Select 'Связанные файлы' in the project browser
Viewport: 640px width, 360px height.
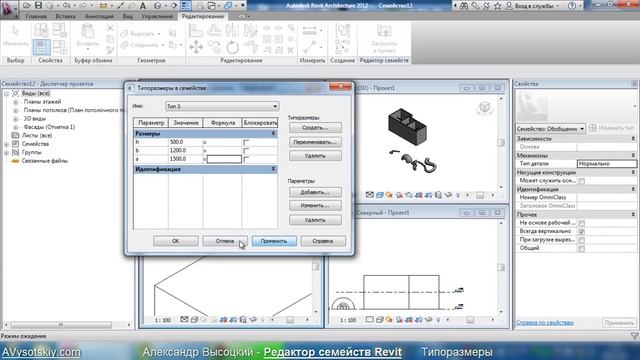(x=45, y=161)
